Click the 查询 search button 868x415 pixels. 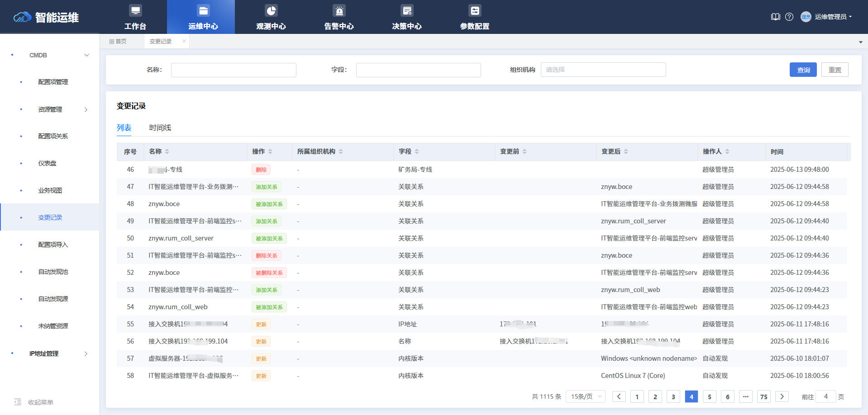[x=803, y=70]
